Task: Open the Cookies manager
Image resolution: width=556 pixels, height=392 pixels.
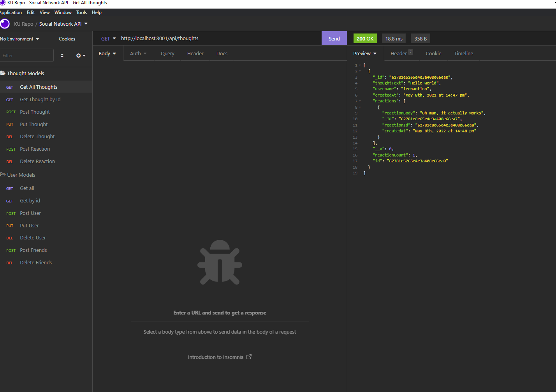Action: (x=67, y=39)
